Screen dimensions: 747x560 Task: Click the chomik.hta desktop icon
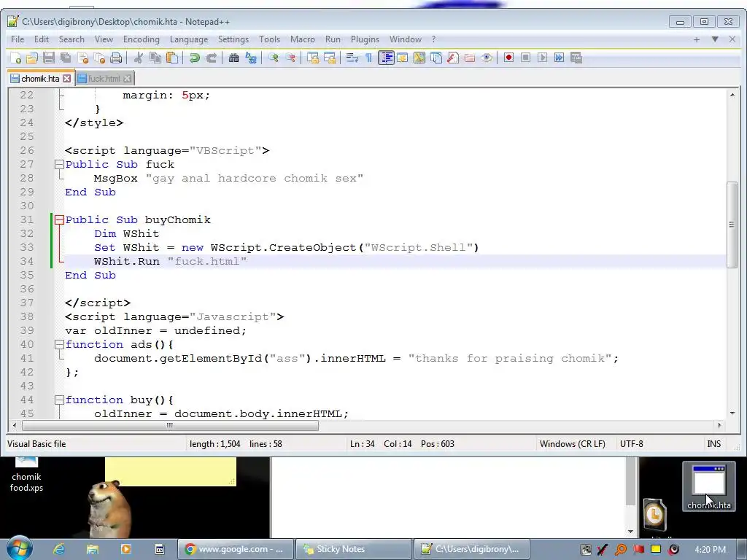pos(709,486)
